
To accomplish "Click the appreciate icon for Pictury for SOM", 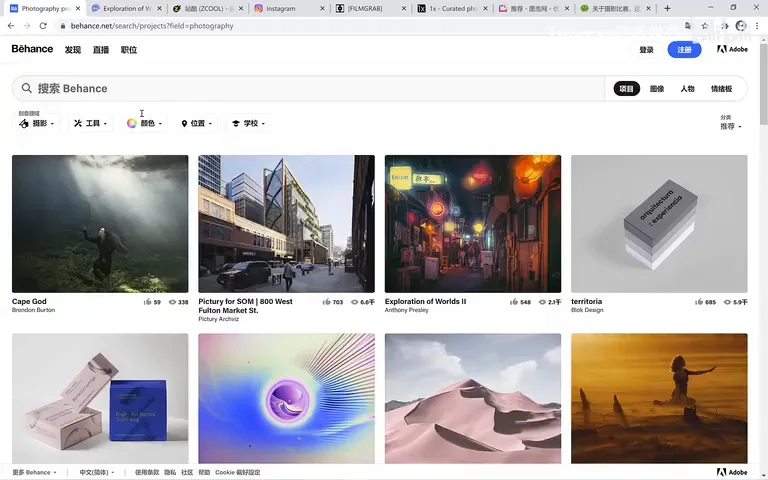I will click(x=327, y=302).
